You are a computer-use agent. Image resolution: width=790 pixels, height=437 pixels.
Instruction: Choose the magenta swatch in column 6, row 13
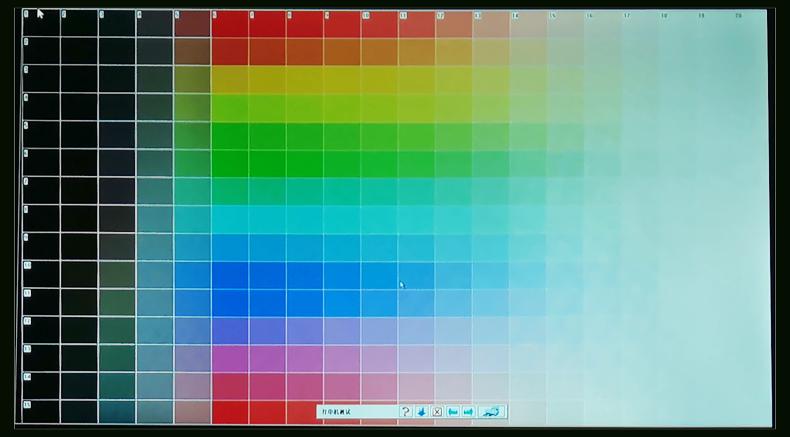coord(229,358)
